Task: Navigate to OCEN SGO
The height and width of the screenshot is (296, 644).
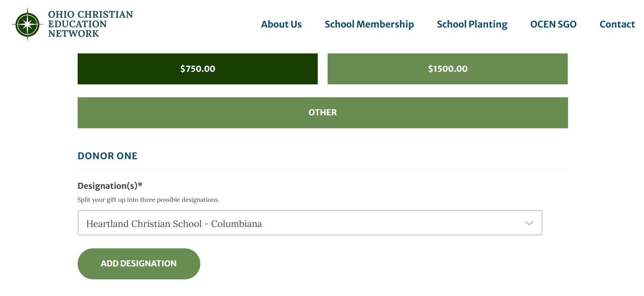Action: pos(553,24)
